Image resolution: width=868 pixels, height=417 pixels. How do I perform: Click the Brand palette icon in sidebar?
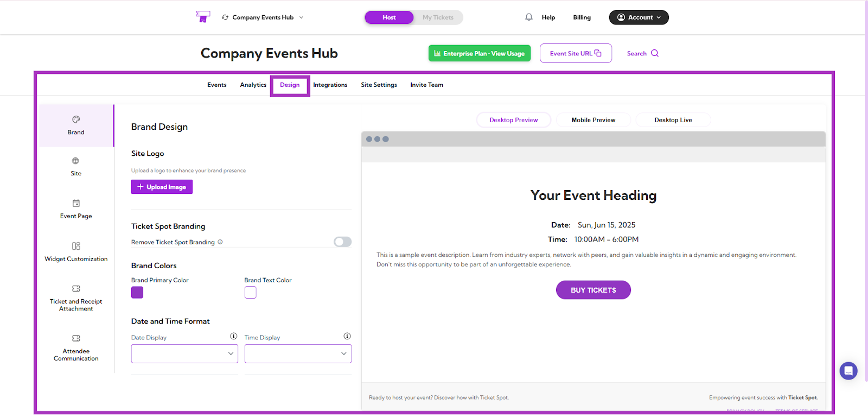[x=76, y=119]
